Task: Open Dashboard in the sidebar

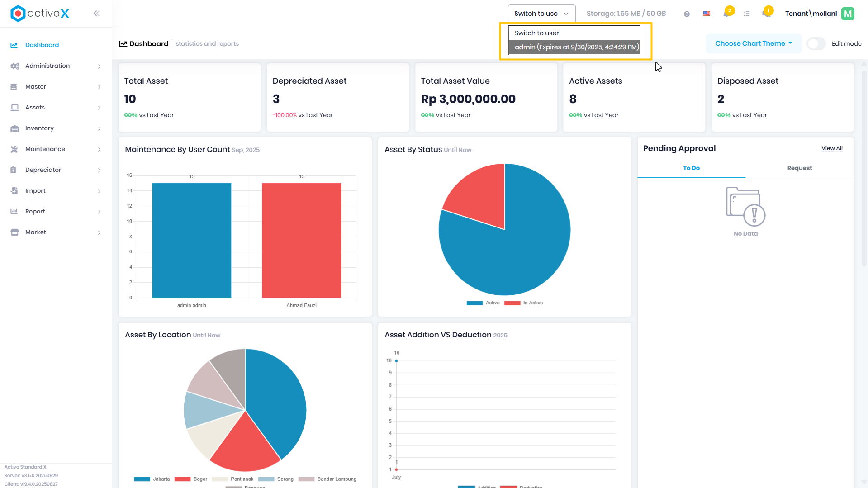Action: (42, 45)
